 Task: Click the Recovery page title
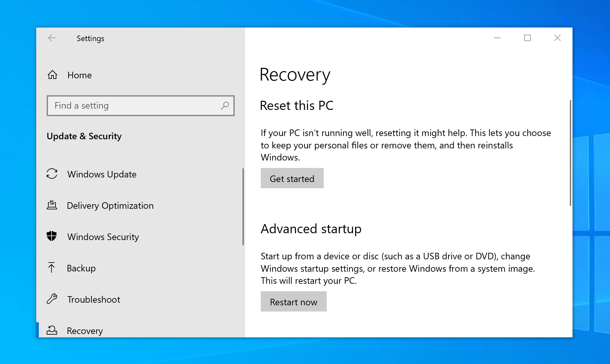click(295, 75)
